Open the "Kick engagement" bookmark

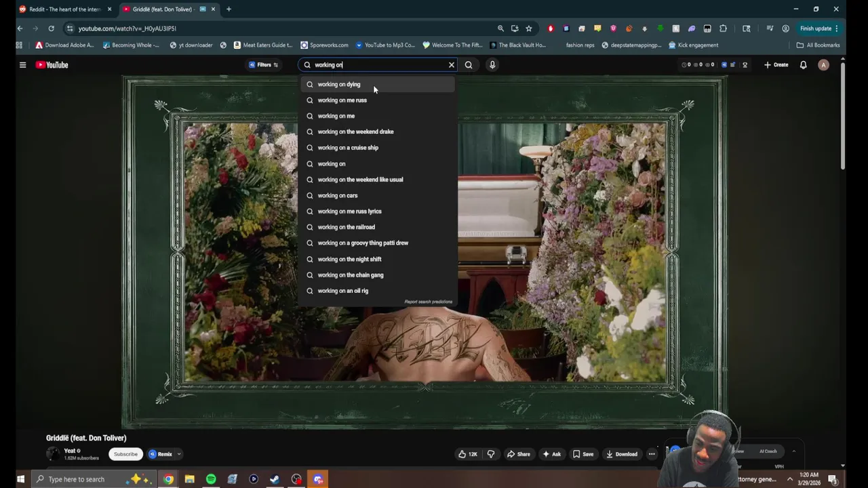tap(693, 45)
